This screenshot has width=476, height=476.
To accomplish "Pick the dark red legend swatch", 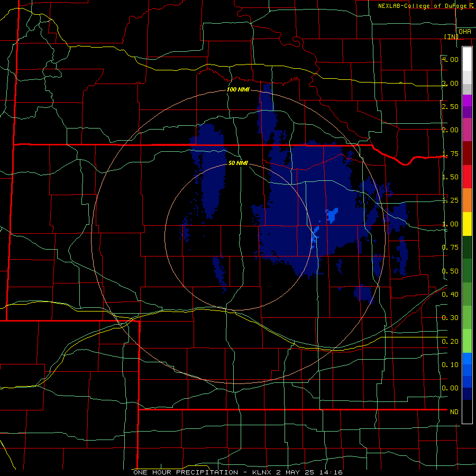I will click(467, 153).
